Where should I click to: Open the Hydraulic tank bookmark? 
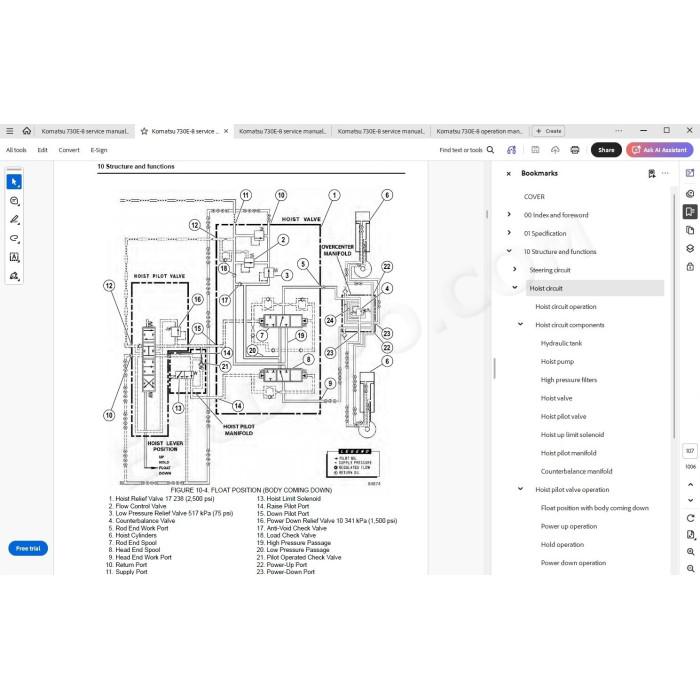(x=561, y=343)
